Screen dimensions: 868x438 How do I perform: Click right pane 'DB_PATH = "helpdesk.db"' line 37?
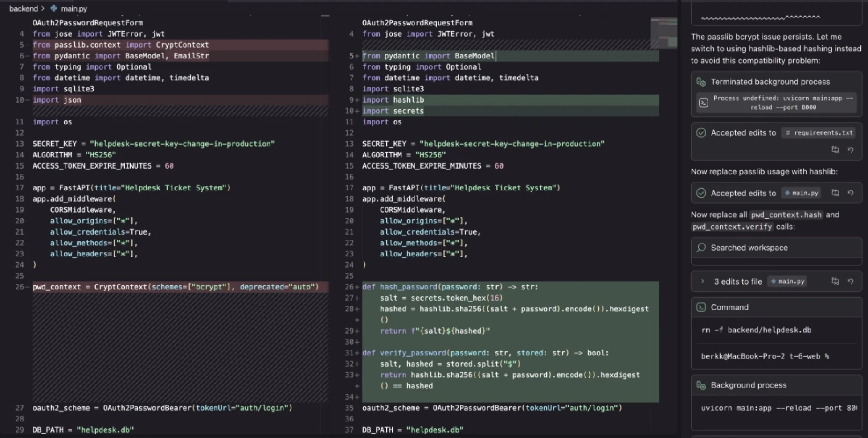[x=413, y=430]
